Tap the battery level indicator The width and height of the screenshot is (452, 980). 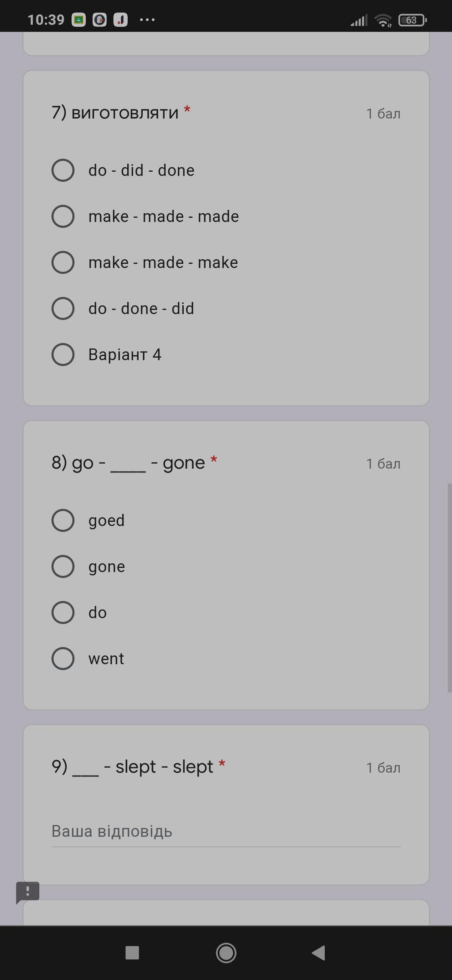(412, 20)
